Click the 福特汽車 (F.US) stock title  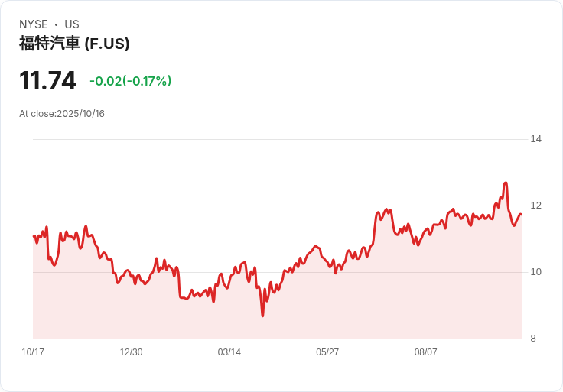pos(74,44)
